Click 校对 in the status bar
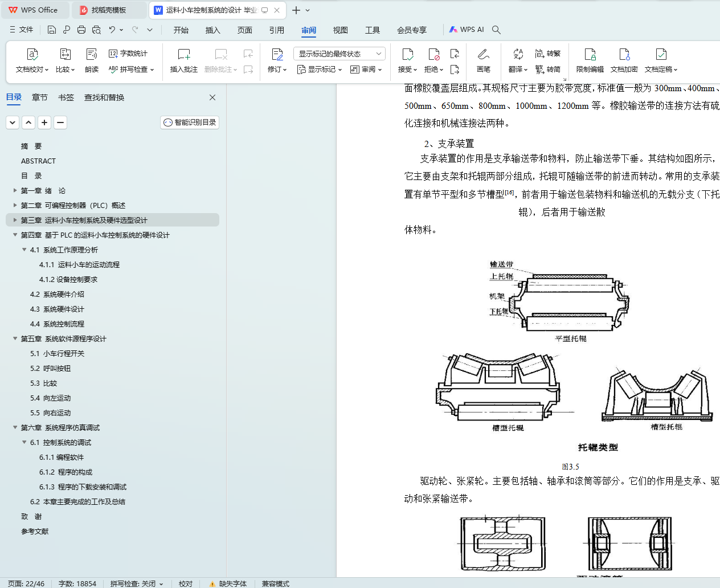720x588 pixels. [186, 583]
